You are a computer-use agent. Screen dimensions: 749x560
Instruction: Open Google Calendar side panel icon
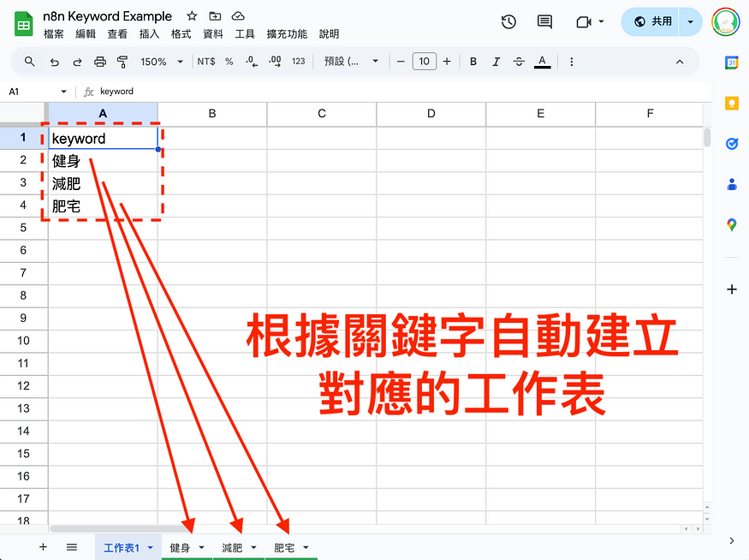731,63
